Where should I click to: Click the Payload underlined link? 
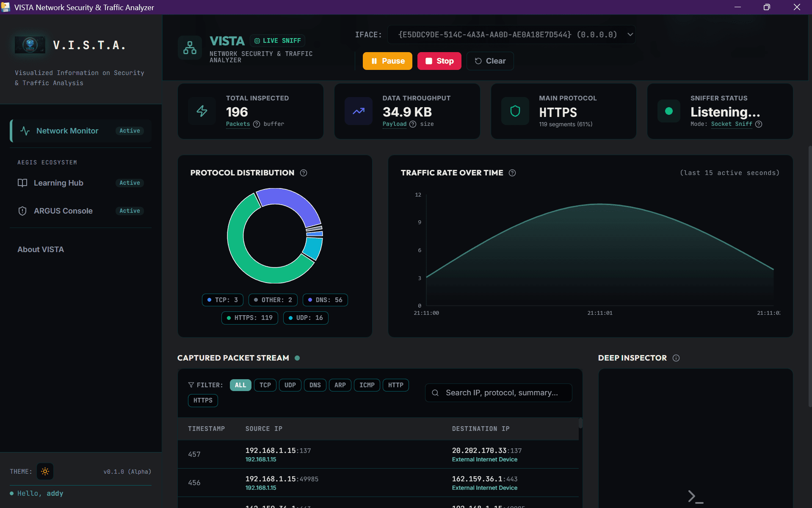click(394, 124)
